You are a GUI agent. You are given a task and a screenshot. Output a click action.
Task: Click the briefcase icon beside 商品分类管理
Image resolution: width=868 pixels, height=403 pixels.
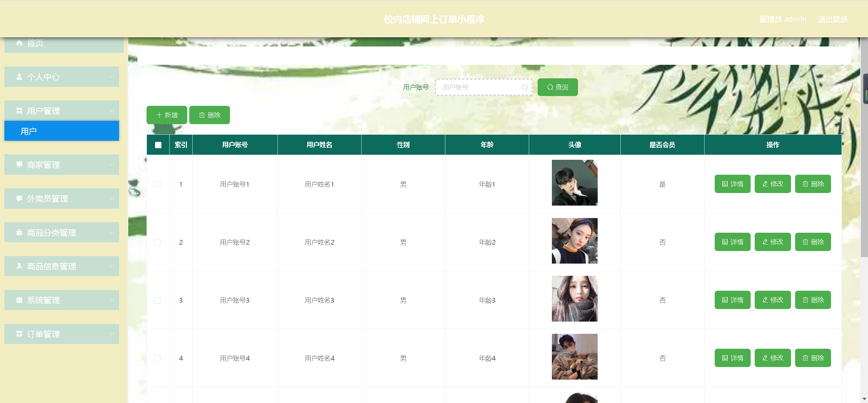pyautogui.click(x=19, y=232)
